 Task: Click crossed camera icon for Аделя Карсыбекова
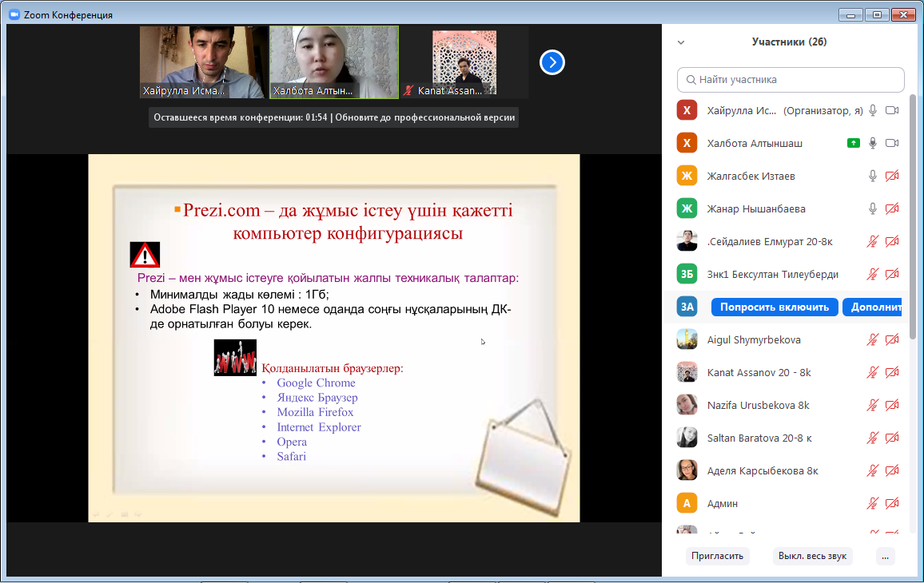coord(892,470)
